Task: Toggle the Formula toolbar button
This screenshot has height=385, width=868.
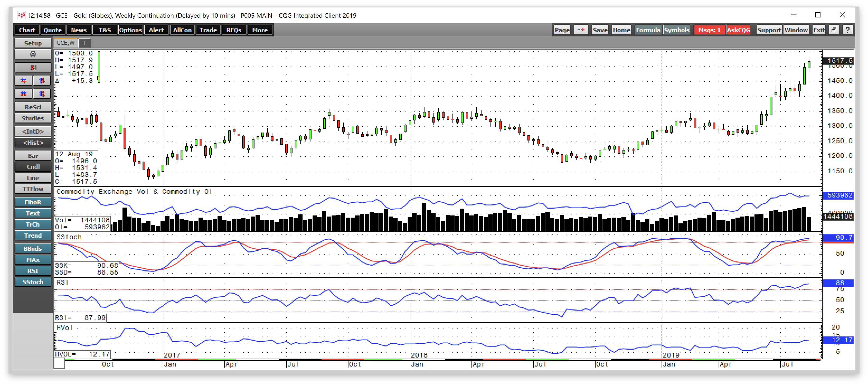Action: pyautogui.click(x=648, y=30)
